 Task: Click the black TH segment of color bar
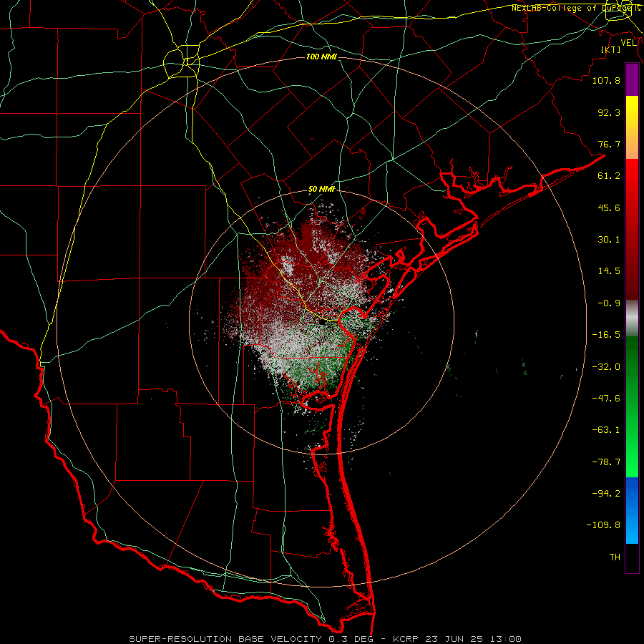(632, 557)
